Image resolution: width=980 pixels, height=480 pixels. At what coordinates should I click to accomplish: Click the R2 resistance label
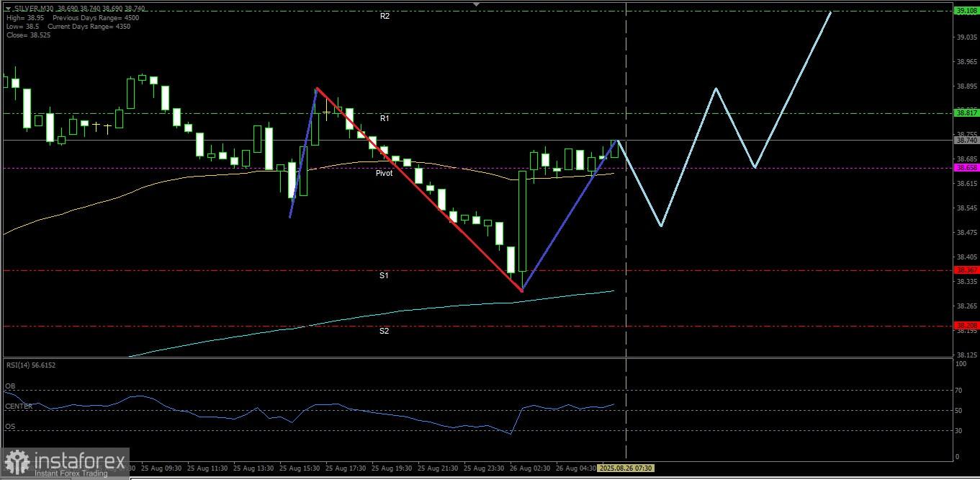coord(385,16)
